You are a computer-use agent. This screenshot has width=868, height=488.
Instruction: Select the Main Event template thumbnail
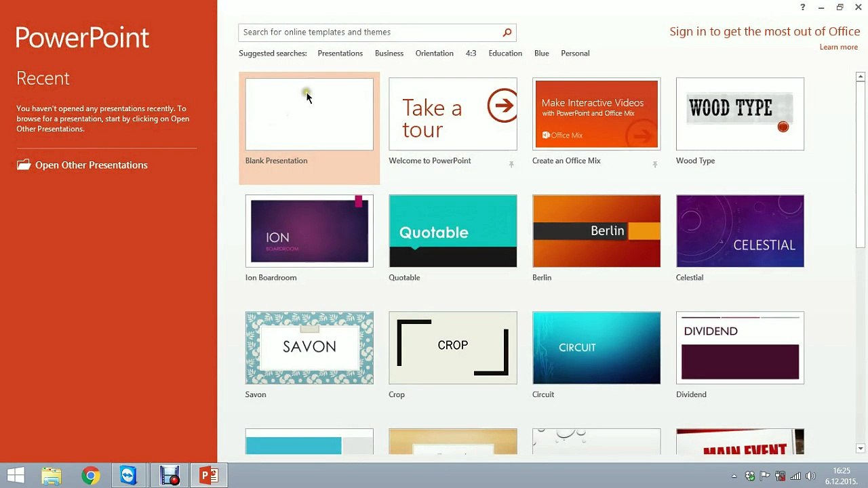pos(740,441)
